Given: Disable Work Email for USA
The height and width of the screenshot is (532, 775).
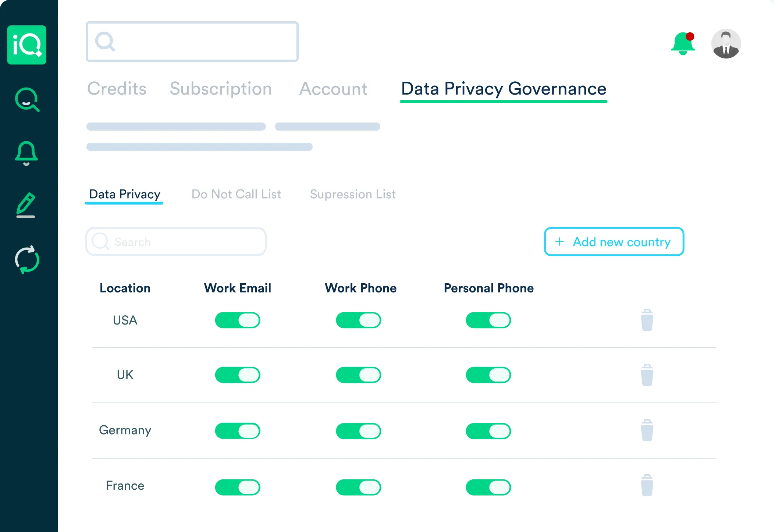Looking at the screenshot, I should pos(238,320).
